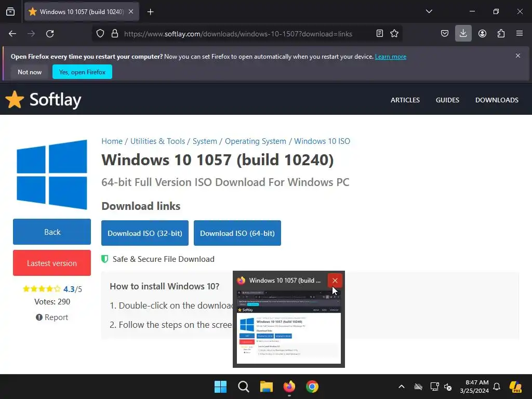Open Windows 10 ISO breadcrumb link

tap(322, 141)
